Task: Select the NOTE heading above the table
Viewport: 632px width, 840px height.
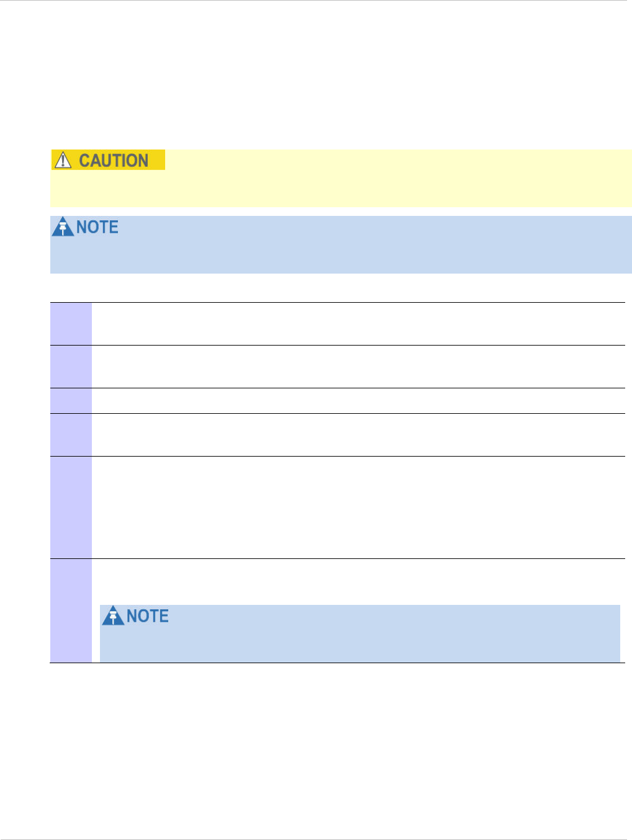Action: (97, 227)
